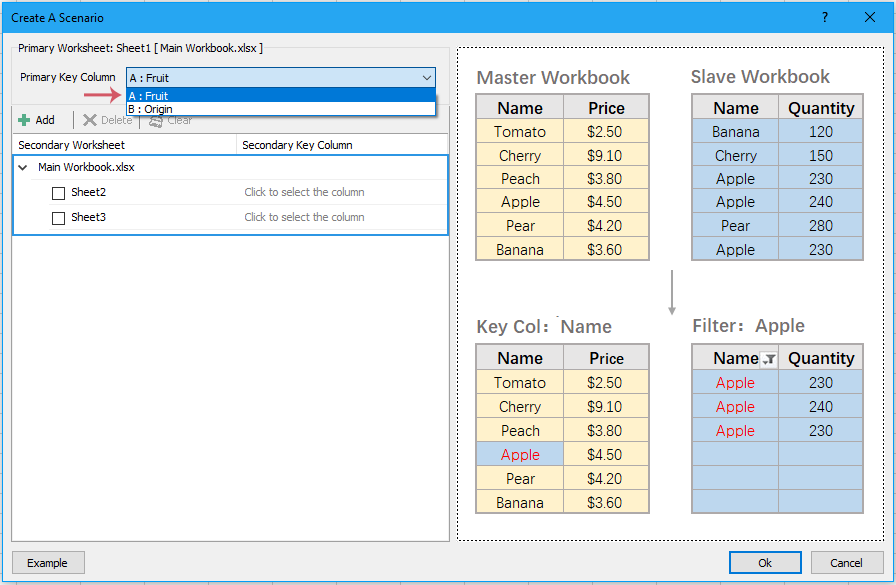Confirm the scenario with Ok

click(x=765, y=562)
